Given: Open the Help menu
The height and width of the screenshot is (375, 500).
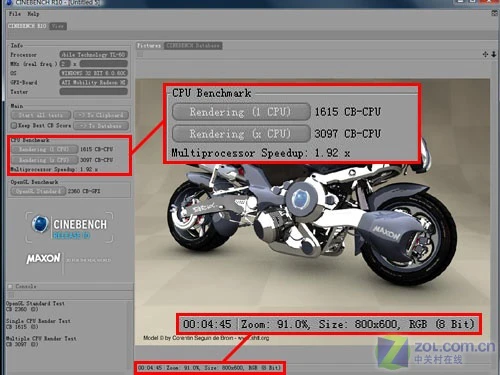Looking at the screenshot, I should 33,14.
